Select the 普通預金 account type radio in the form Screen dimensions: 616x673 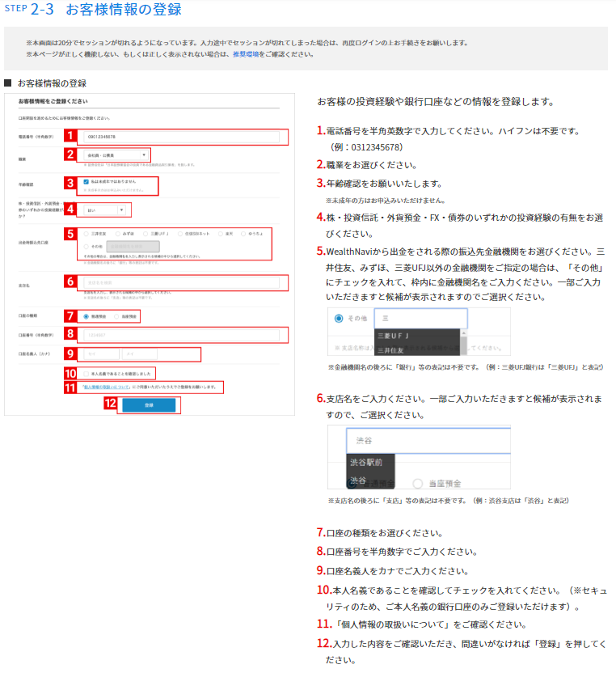pyautogui.click(x=86, y=316)
